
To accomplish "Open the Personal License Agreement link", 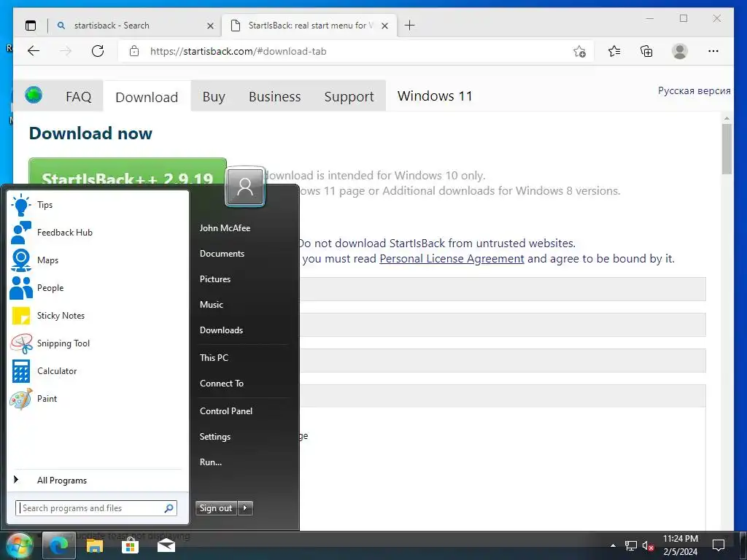I will (x=452, y=259).
